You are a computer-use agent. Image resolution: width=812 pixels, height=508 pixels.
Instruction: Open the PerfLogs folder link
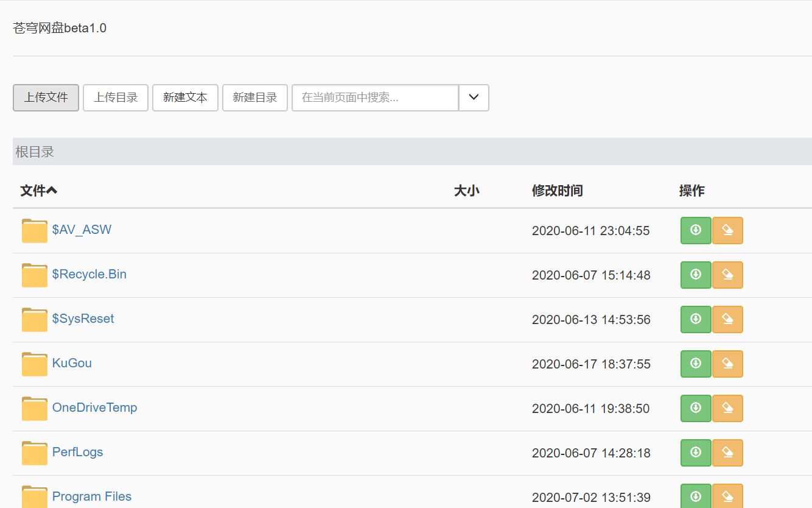point(77,452)
